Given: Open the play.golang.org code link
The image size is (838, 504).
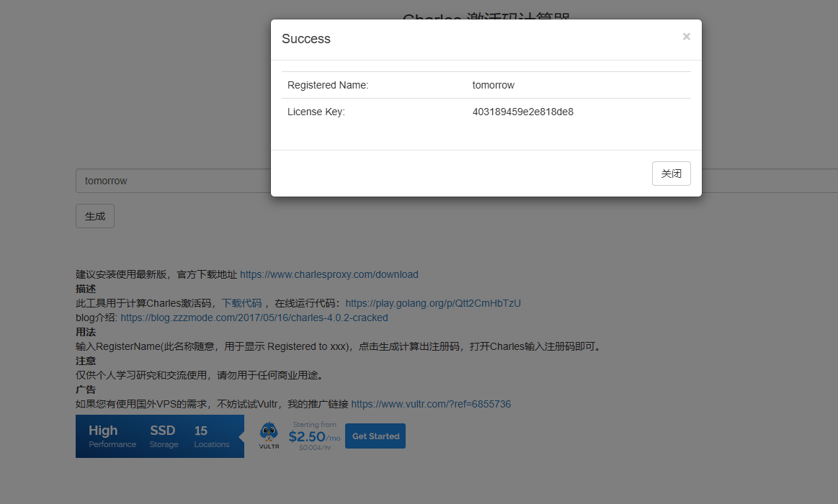Looking at the screenshot, I should coord(433,303).
